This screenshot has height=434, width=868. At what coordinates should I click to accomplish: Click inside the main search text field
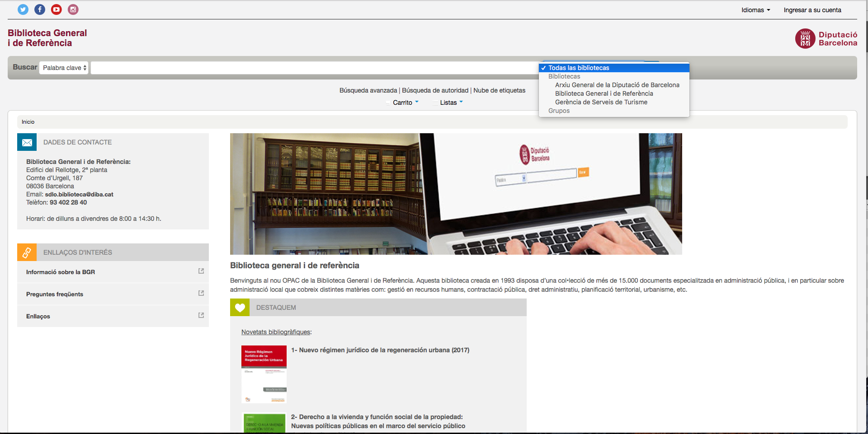(315, 68)
